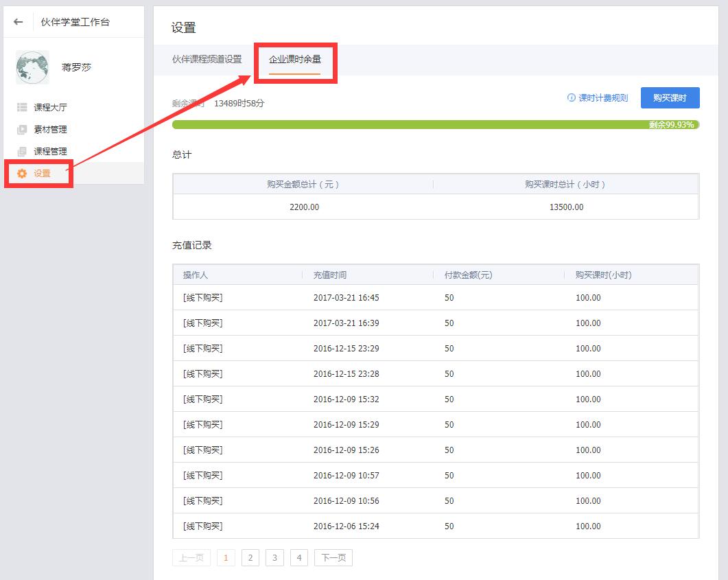Open 课时计费规则 link

[x=603, y=98]
